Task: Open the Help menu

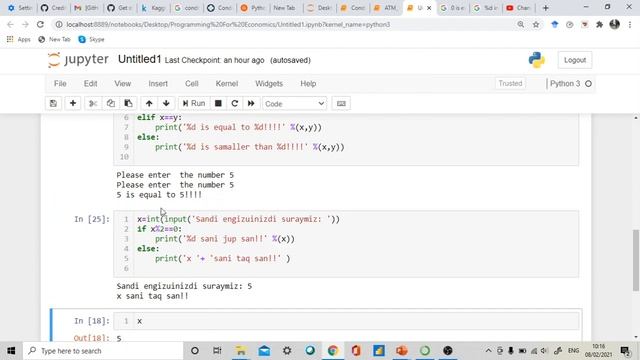Action: point(308,84)
